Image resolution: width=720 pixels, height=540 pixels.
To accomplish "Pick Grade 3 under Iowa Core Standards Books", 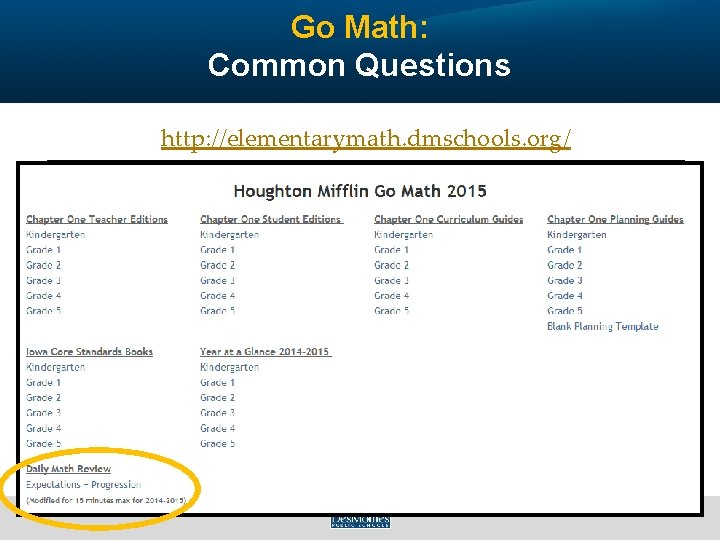I will click(x=44, y=413).
